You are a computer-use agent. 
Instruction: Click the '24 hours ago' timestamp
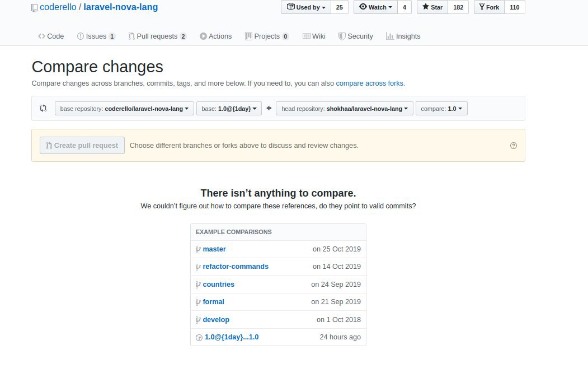[x=340, y=337]
